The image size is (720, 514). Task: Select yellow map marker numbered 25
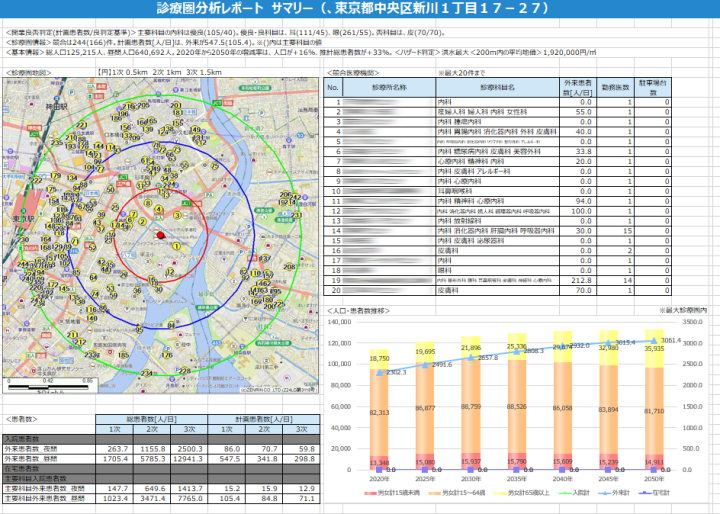[115, 208]
